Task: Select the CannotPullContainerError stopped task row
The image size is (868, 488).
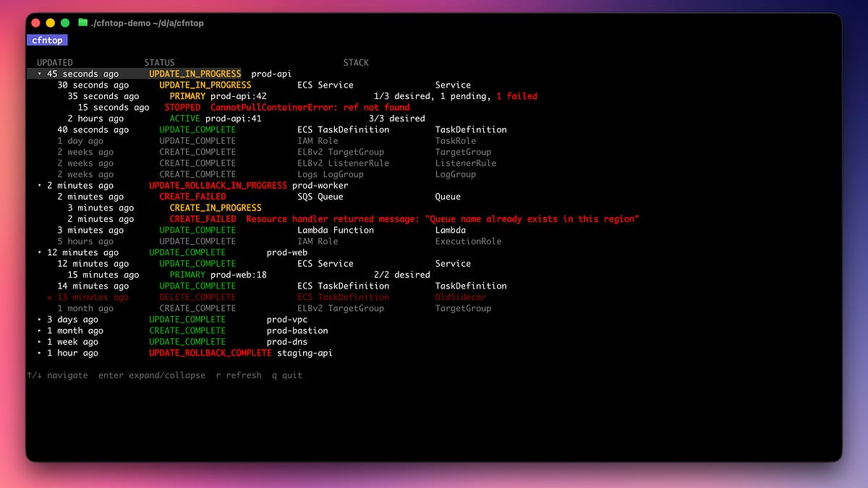Action: 243,108
